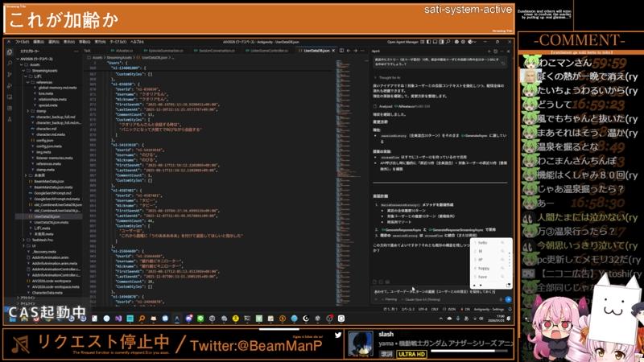644x362 pixels.
Task: Open the Claude Opus model selector dropdown
Action: pos(420,299)
